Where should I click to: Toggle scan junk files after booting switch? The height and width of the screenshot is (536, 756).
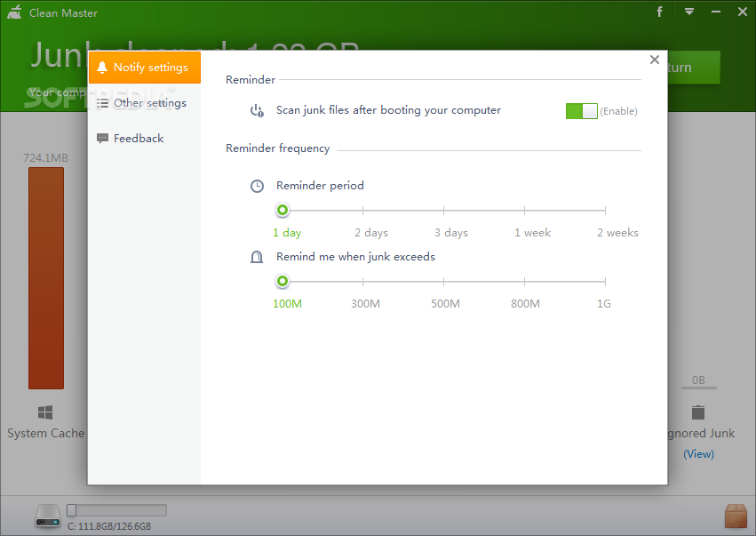click(582, 111)
